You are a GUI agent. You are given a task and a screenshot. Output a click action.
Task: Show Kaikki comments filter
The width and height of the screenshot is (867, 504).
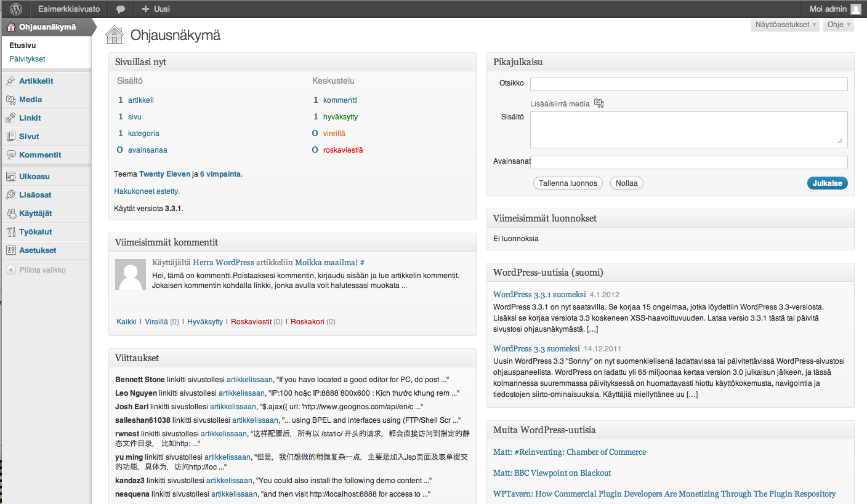pos(126,322)
